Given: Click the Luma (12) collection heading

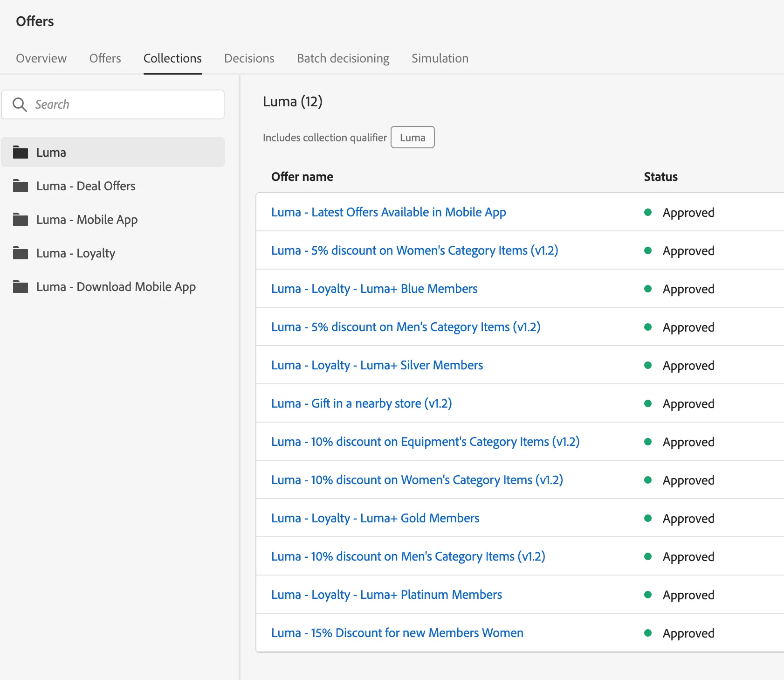Looking at the screenshot, I should point(293,101).
